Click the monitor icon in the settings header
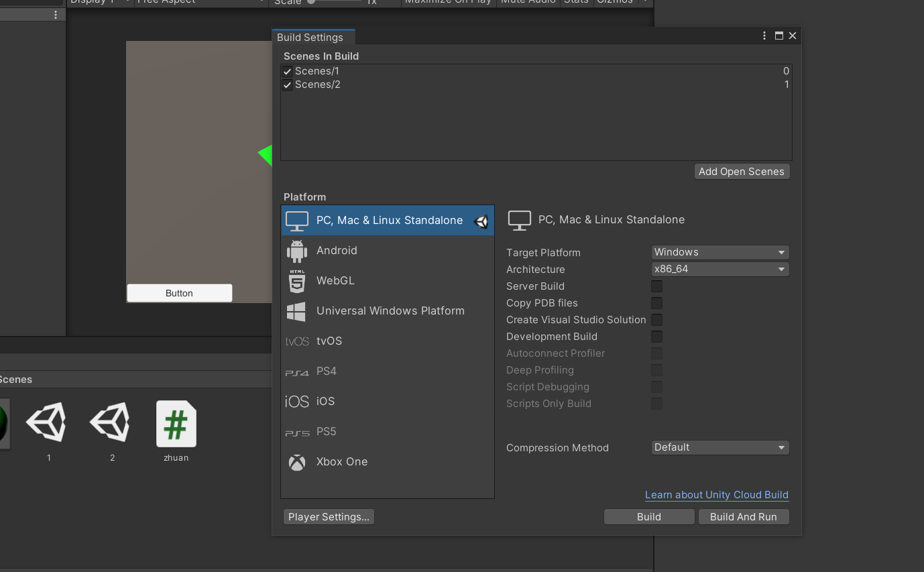 (x=520, y=220)
